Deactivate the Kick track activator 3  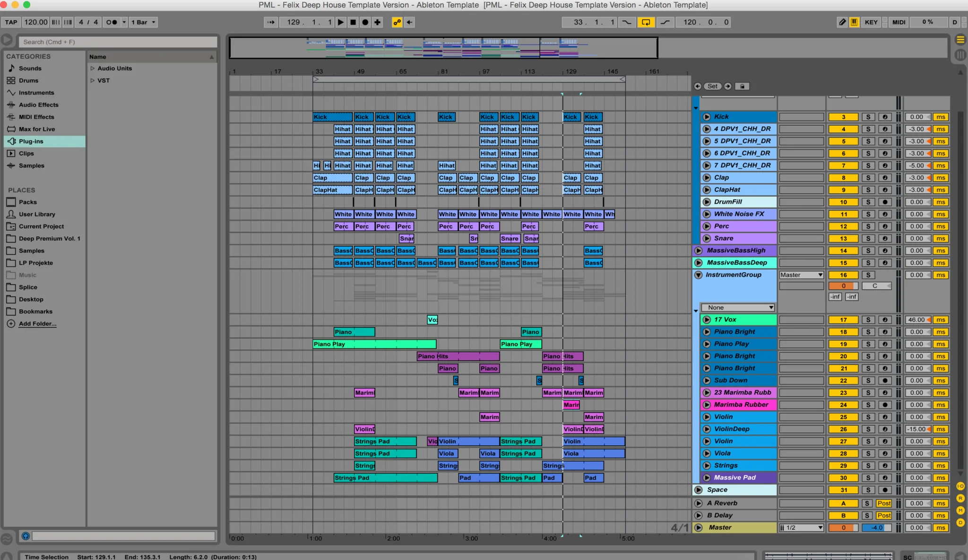pyautogui.click(x=843, y=117)
